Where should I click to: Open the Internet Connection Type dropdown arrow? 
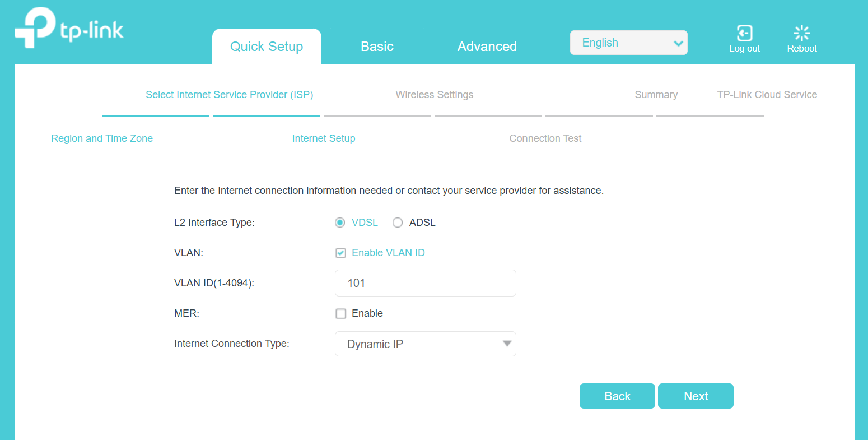coord(507,344)
